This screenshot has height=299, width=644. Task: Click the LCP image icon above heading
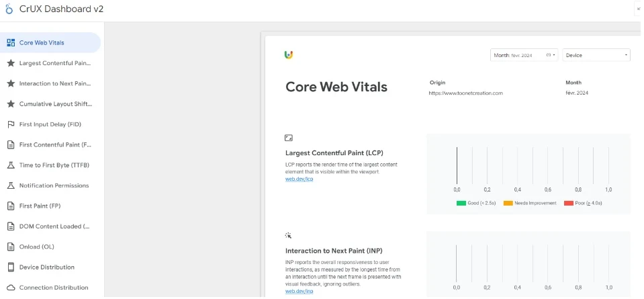point(289,138)
